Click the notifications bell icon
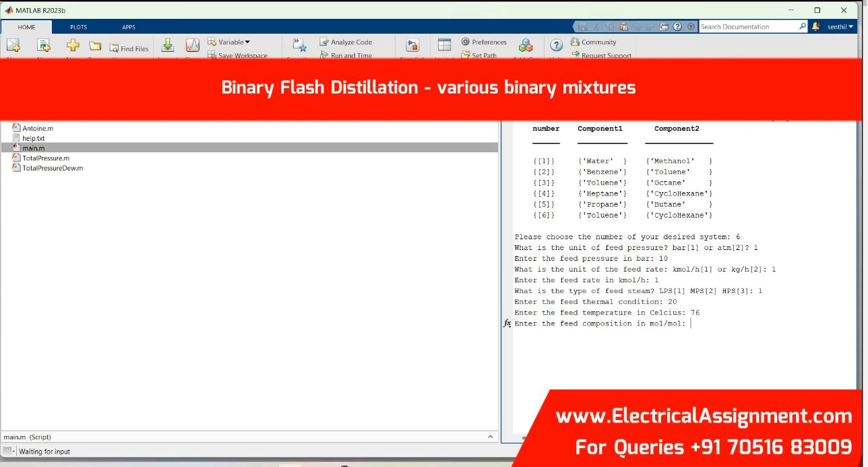Image resolution: width=868 pixels, height=467 pixels. (x=817, y=27)
